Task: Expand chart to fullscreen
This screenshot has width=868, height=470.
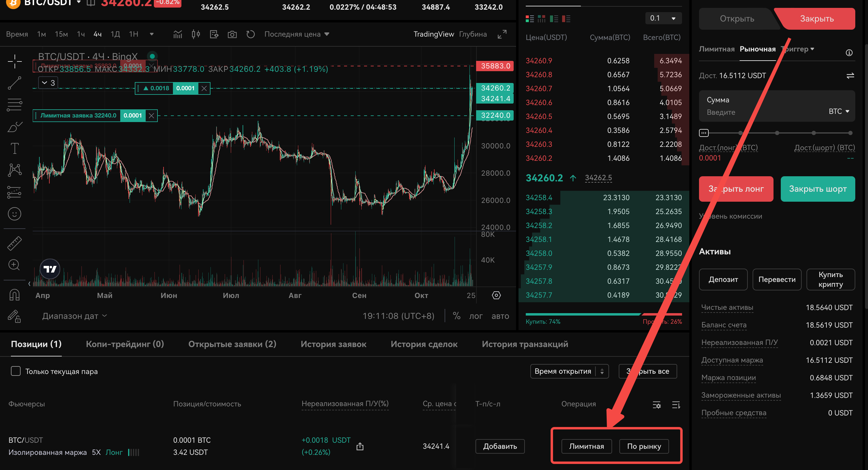Action: click(x=502, y=34)
